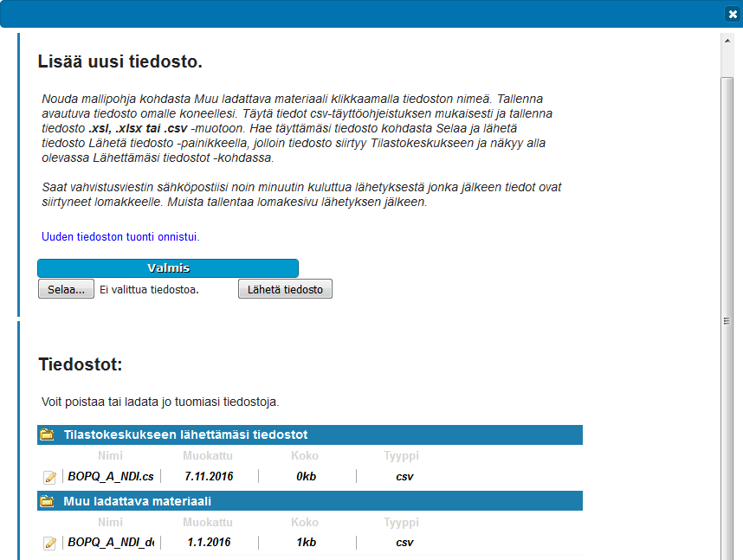Click the message 'Uuden tiedoston tuonti onnistui.'
This screenshot has width=743, height=560.
pos(121,237)
